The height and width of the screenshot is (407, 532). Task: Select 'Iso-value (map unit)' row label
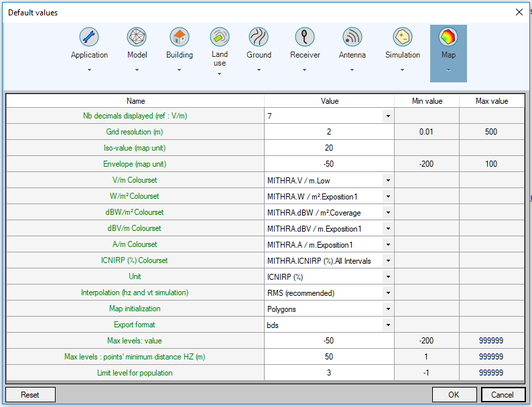(x=135, y=148)
